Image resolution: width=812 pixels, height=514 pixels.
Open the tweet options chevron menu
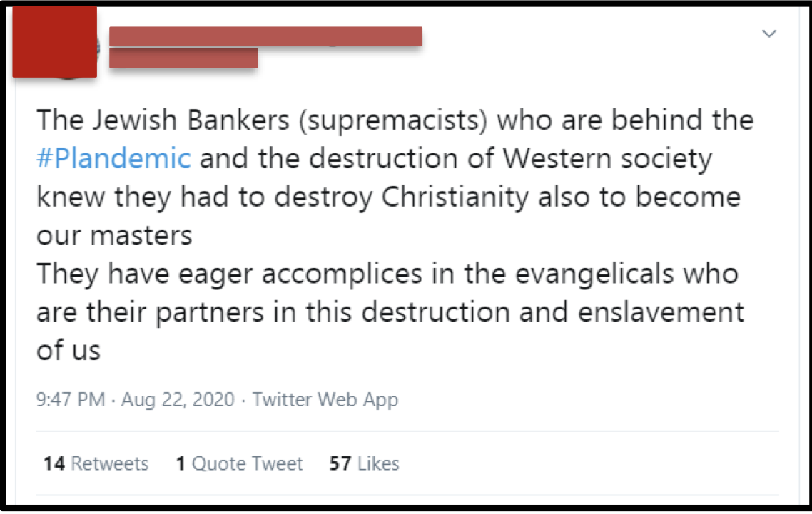click(769, 34)
